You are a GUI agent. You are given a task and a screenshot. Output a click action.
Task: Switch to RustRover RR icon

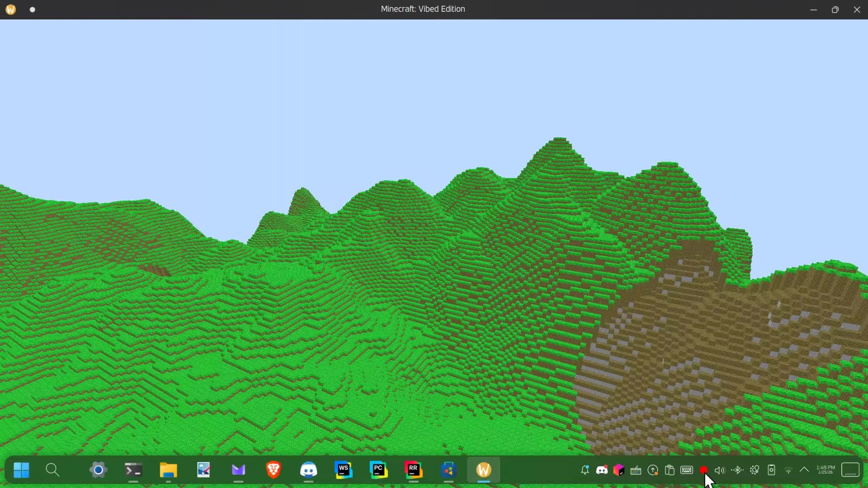(x=414, y=470)
